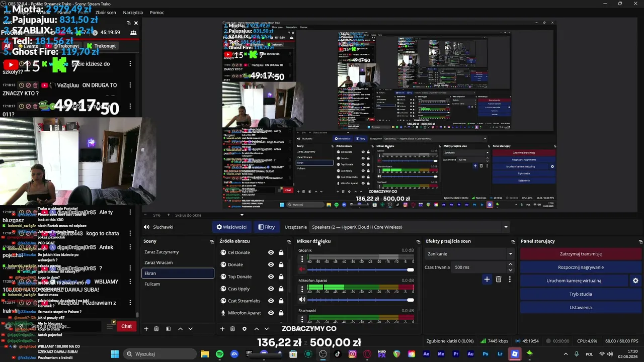The height and width of the screenshot is (362, 644).
Task: Undock the Panel sterujący dock
Action: coord(640,241)
